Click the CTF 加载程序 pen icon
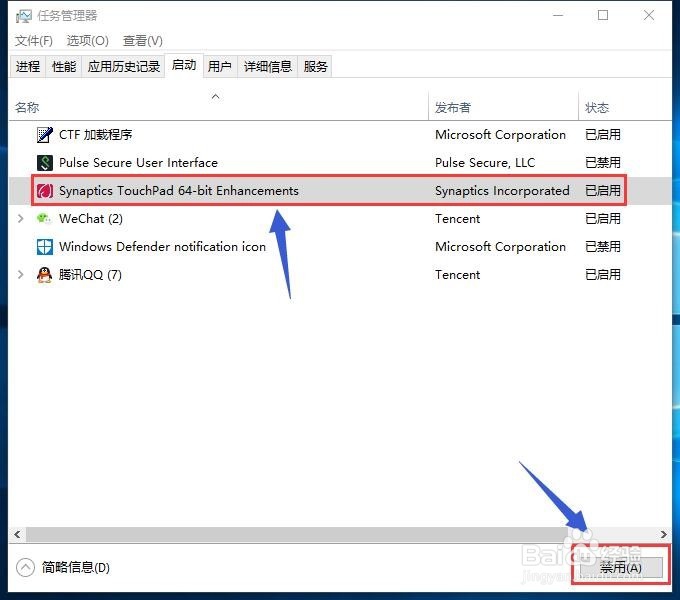 tap(45, 135)
